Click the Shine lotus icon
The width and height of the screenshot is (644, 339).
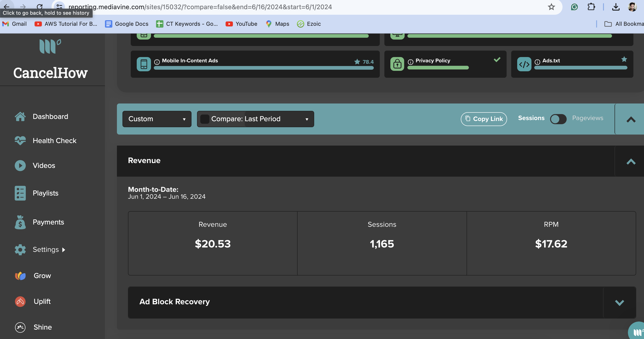pos(20,327)
